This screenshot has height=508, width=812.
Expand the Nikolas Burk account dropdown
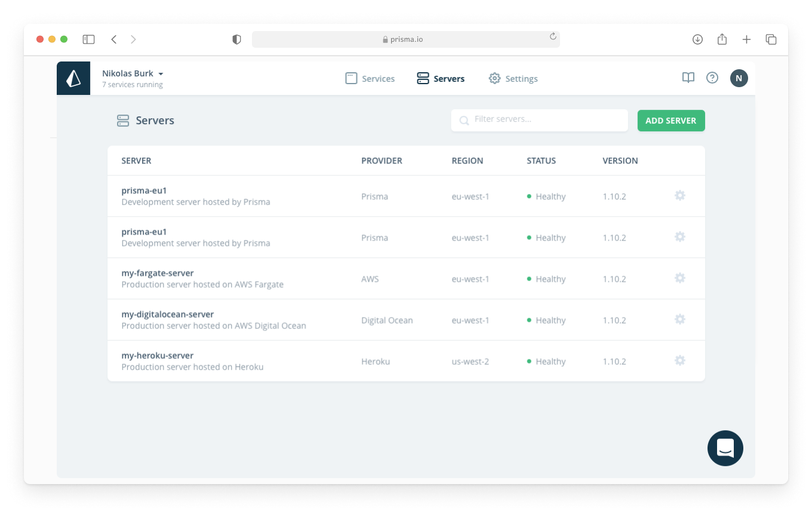[x=133, y=73]
